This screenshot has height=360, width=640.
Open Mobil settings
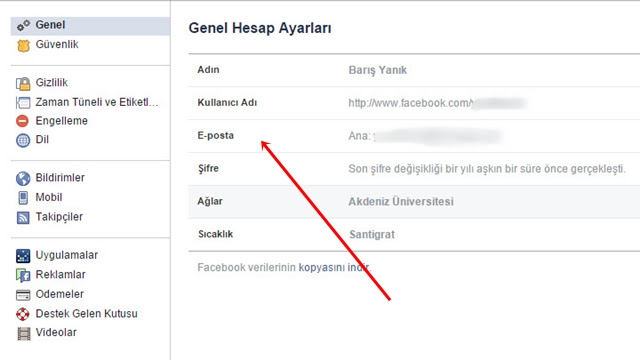click(x=49, y=197)
